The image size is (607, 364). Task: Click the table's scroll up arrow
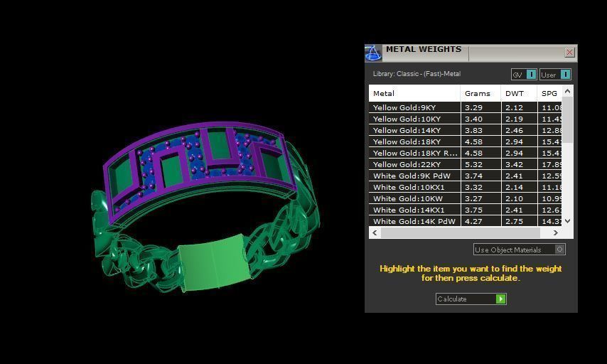point(567,92)
